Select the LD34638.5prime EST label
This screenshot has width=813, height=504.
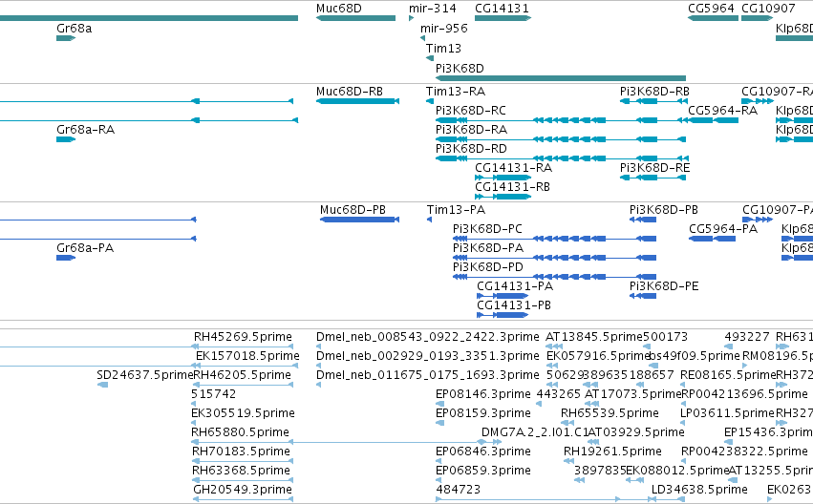(699, 490)
